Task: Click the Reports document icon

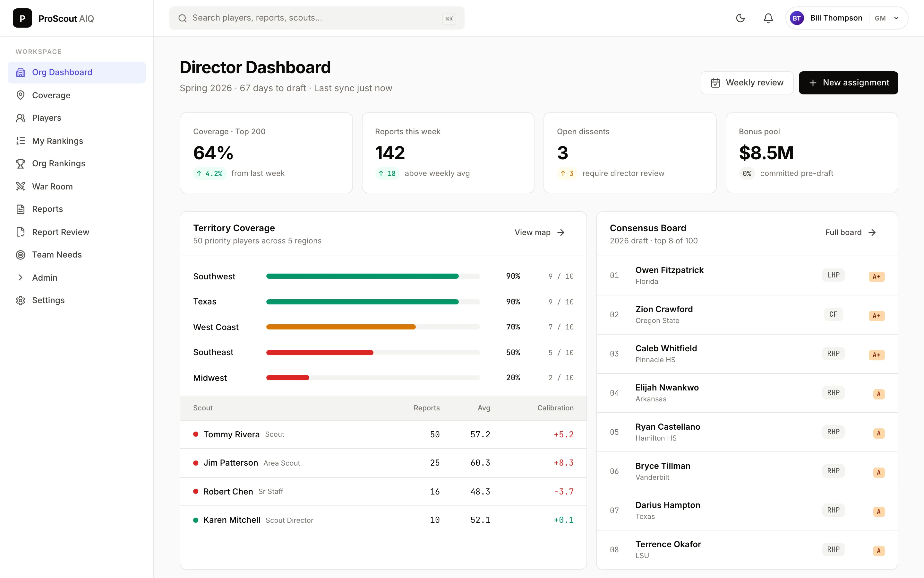Action: point(21,209)
